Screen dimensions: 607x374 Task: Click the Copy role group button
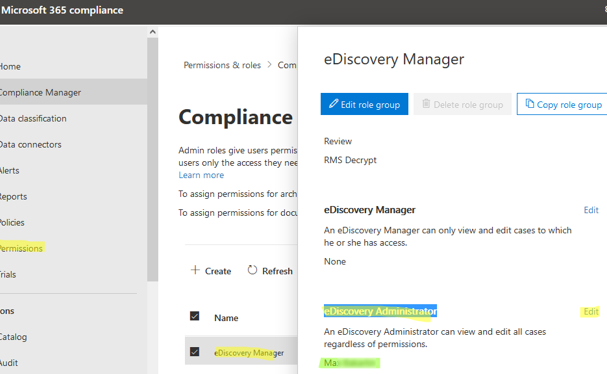point(563,104)
